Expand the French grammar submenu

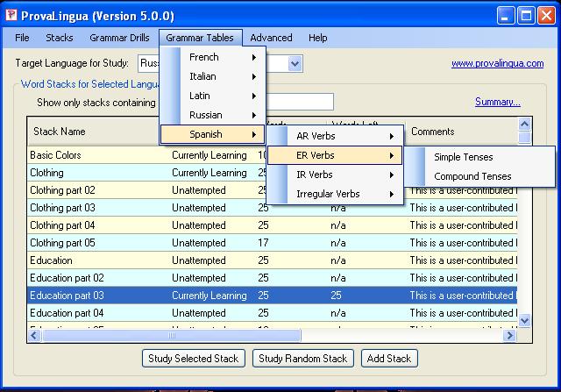(212, 57)
